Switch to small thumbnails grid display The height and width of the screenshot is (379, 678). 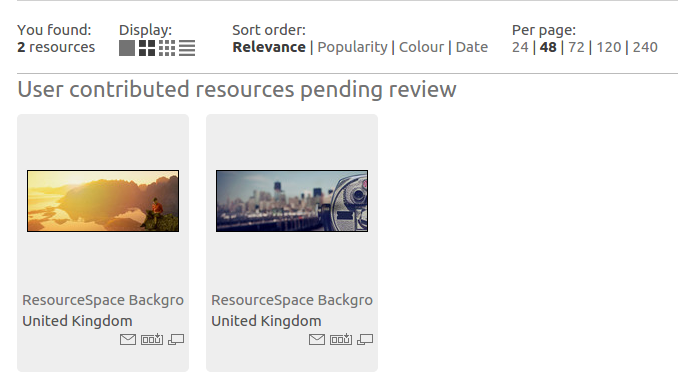pos(167,48)
